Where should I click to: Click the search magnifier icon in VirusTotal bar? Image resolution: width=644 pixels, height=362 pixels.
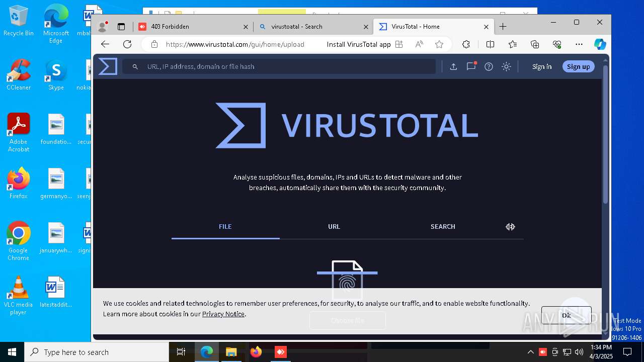135,66
